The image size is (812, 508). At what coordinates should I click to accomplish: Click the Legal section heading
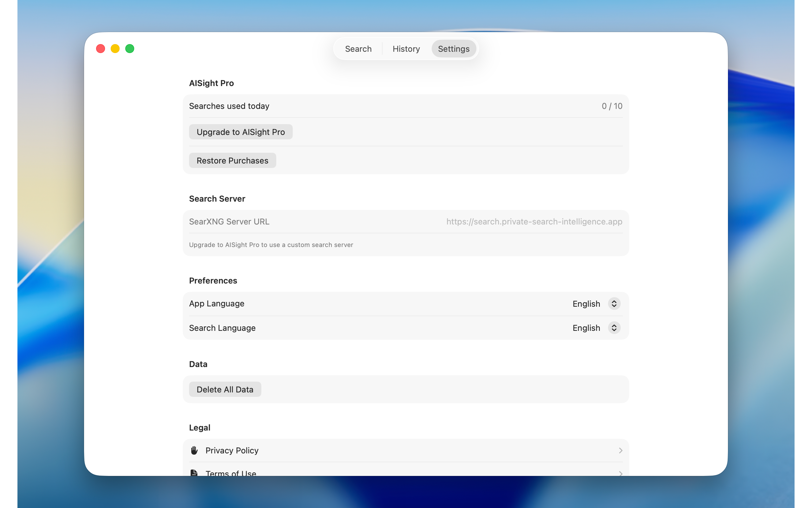coord(200,428)
